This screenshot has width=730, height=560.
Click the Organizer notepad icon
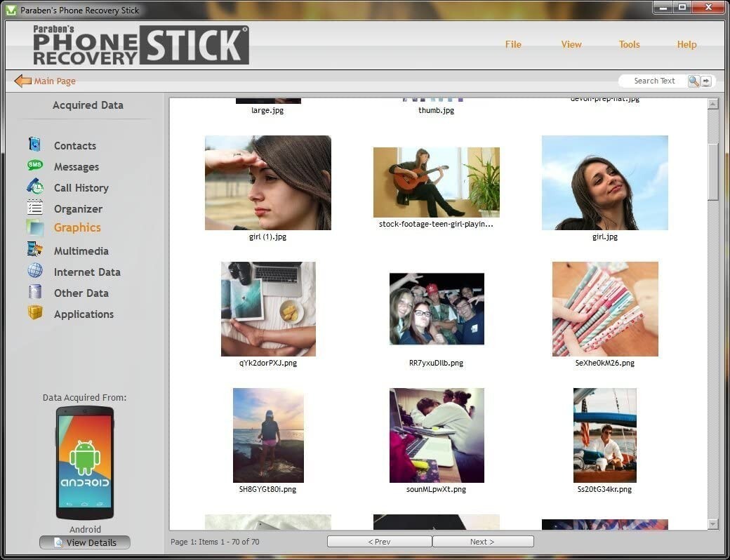pyautogui.click(x=34, y=208)
